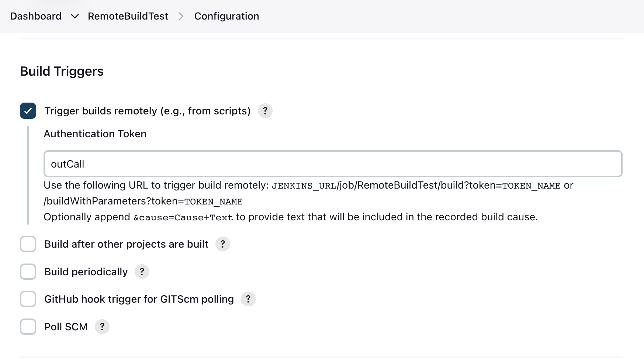
Task: Uncheck Trigger builds remotely checkbox
Action: (x=28, y=111)
